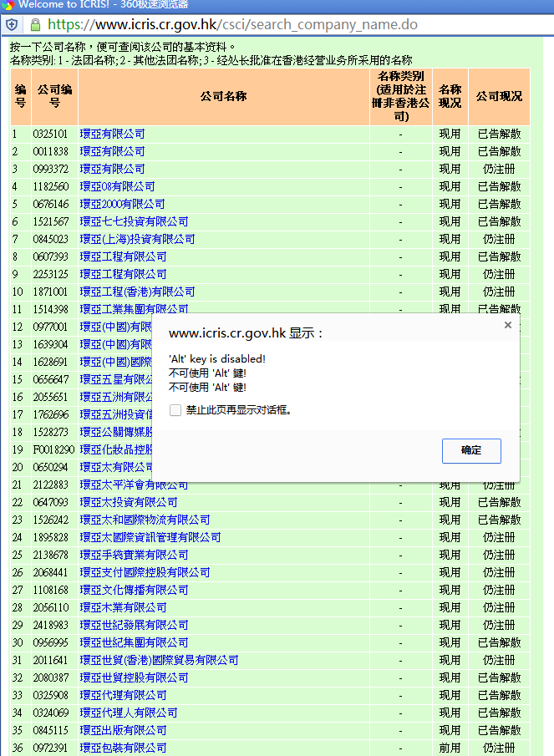
Task: Open 環亞有限公司 with number 0993372
Action: [112, 170]
